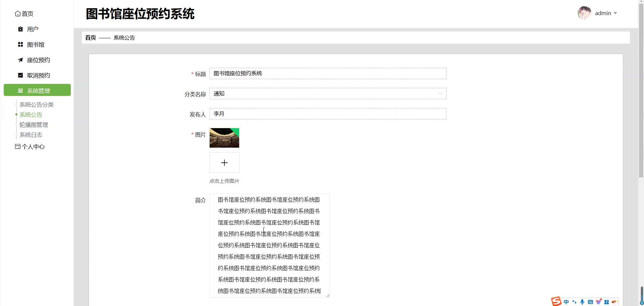644x306 pixels.
Task: Open the 分类名称 dropdown showing 通知
Action: [x=328, y=94]
